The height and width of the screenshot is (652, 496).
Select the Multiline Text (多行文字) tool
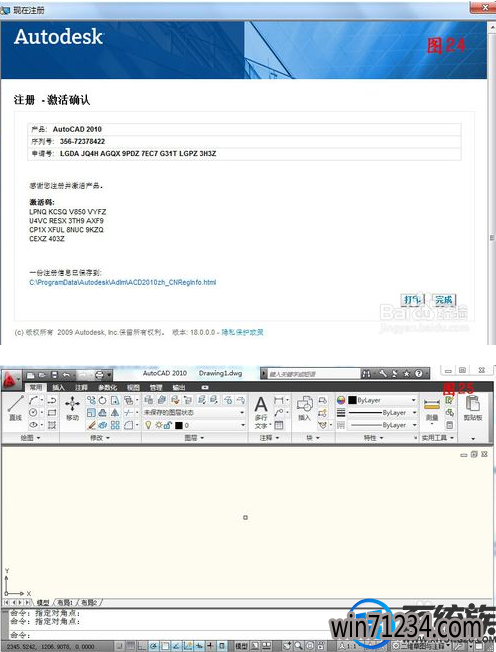coord(261,412)
